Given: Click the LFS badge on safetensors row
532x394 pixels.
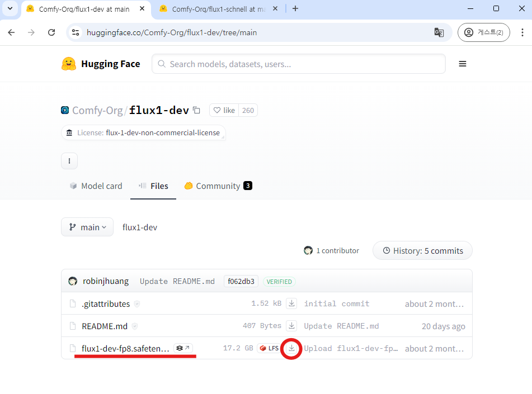Looking at the screenshot, I should point(270,348).
